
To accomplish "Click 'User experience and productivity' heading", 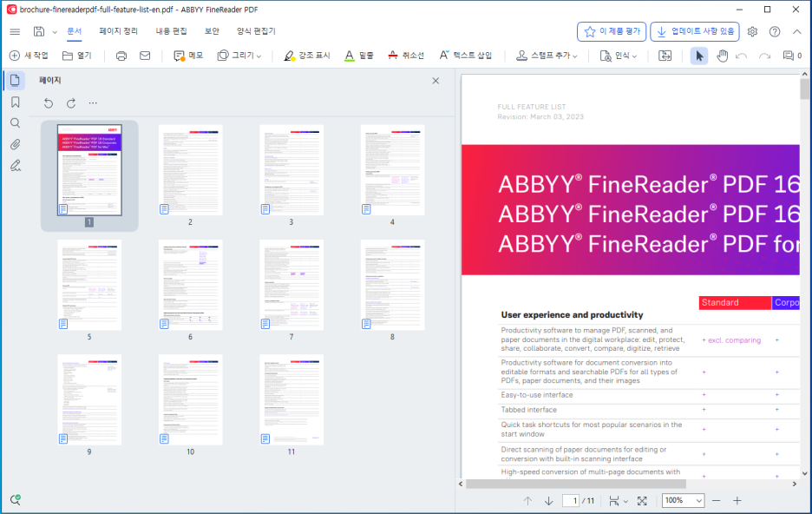I will click(572, 315).
